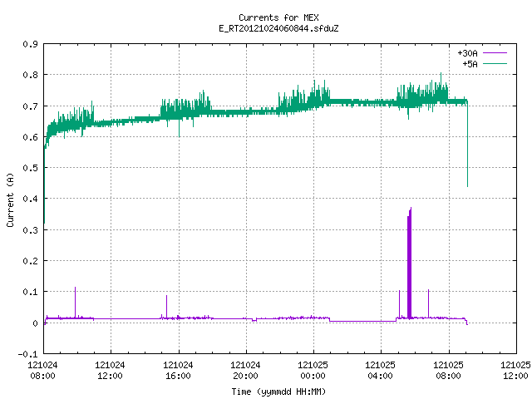Click the 0.8 y-axis tick label
This screenshot has height=399, width=532.
coord(30,75)
